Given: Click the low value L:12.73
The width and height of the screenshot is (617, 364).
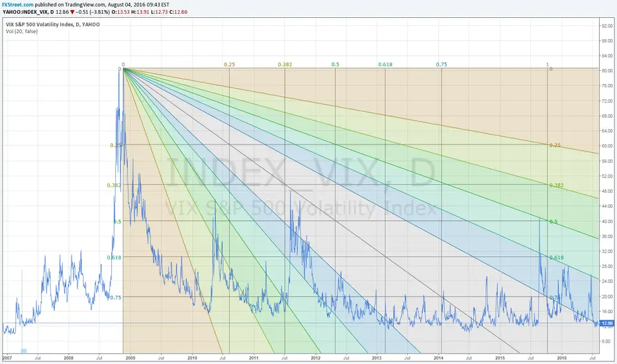Looking at the screenshot, I should [159, 12].
